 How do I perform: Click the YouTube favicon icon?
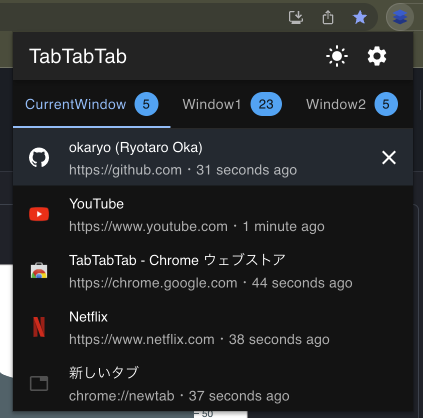[x=39, y=214]
